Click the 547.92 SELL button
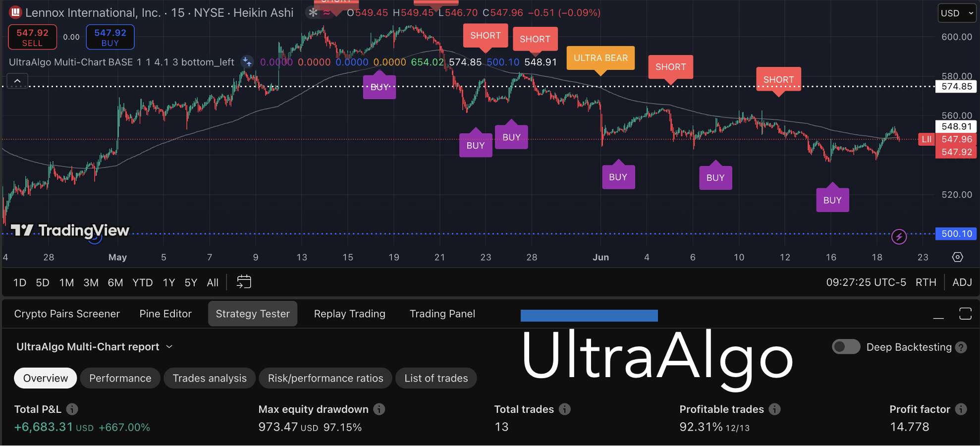The width and height of the screenshot is (980, 446). (x=33, y=37)
